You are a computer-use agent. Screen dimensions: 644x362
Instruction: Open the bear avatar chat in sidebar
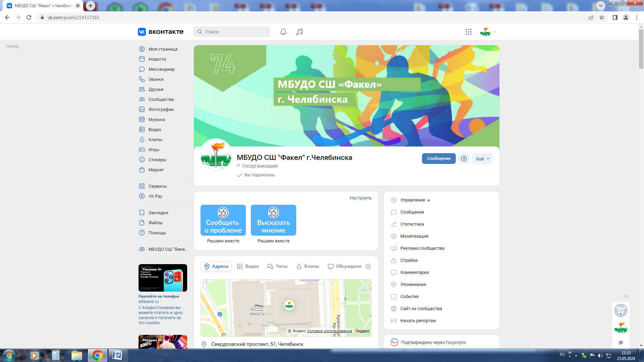621,310
